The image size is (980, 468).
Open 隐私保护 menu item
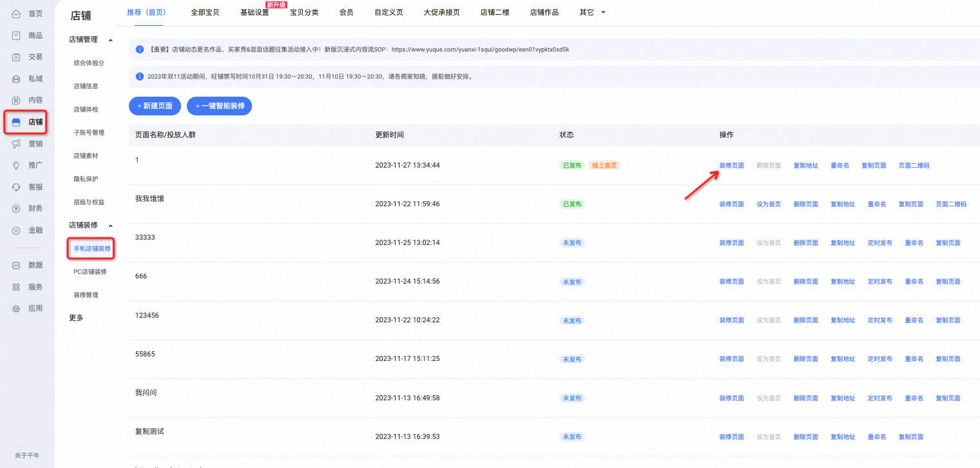coord(86,179)
